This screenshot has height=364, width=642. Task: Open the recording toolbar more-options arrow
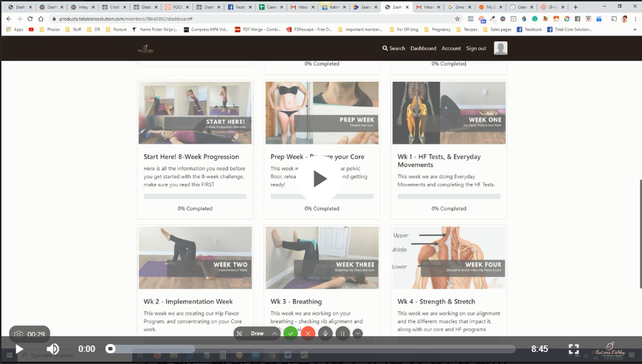[358, 333]
